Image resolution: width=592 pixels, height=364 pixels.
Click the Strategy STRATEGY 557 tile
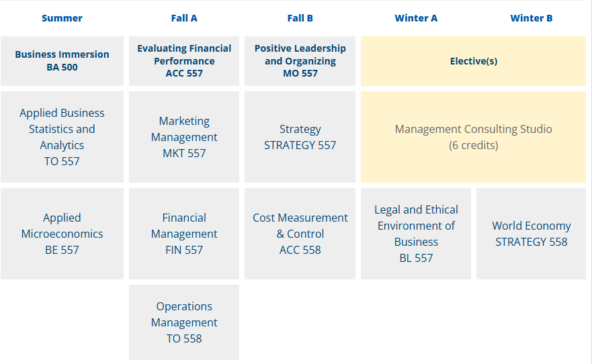pos(300,137)
